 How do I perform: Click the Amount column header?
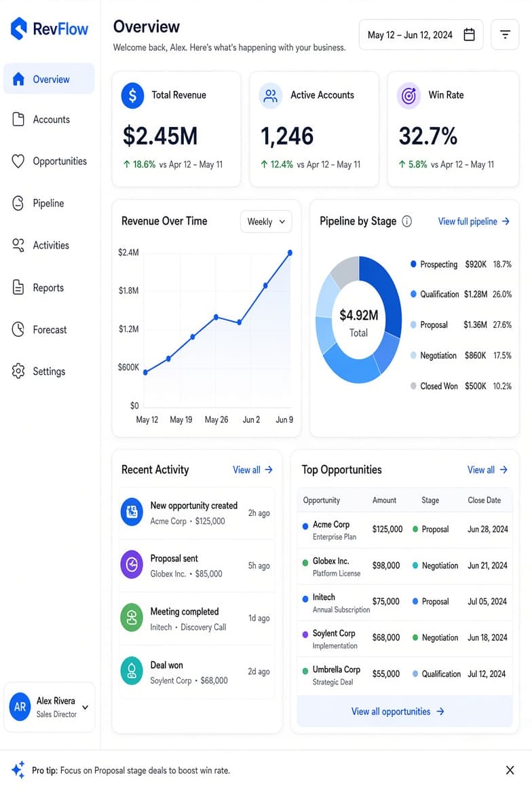click(x=384, y=500)
